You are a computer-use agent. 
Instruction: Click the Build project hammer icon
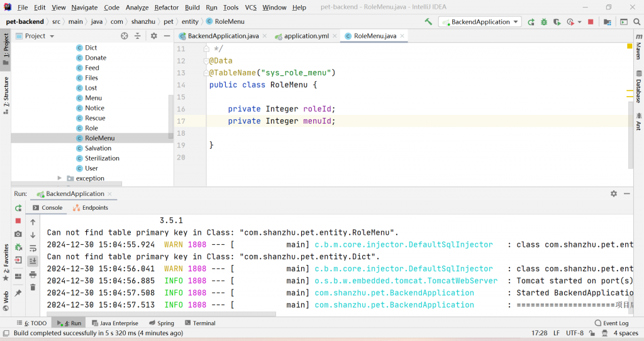click(x=428, y=22)
